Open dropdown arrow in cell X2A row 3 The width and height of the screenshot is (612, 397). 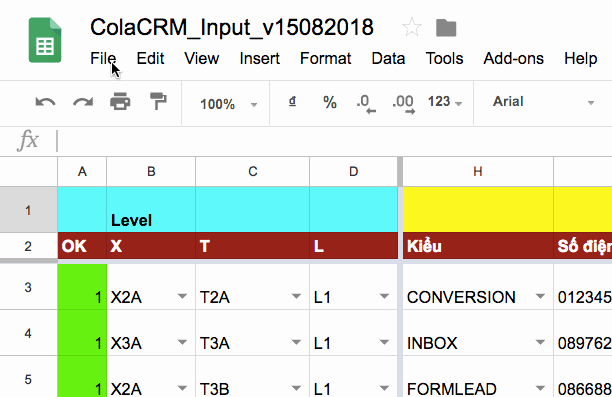(x=182, y=296)
